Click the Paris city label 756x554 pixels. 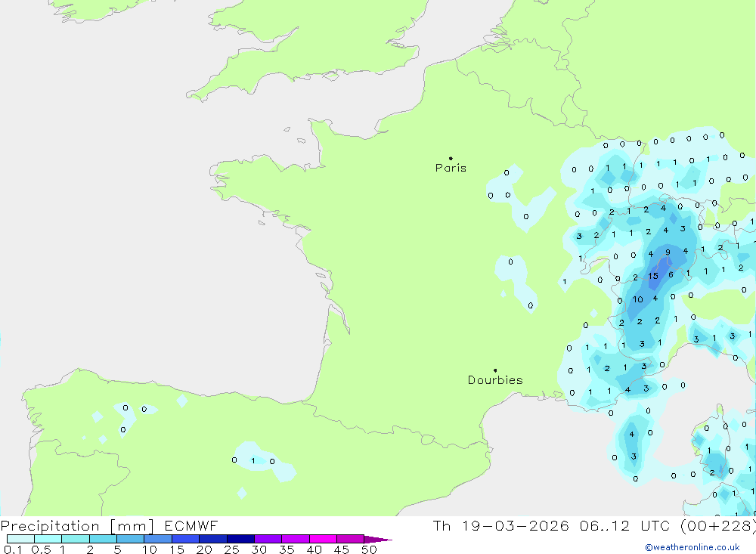[x=451, y=169]
